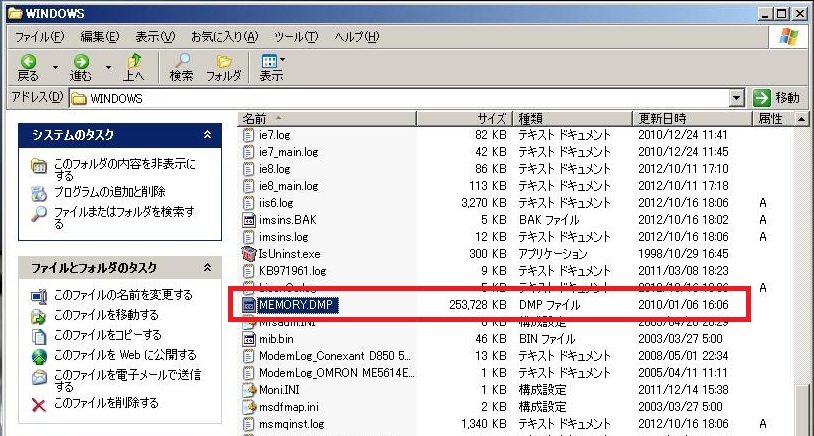Click the Web publish globe icon
This screenshot has width=814, height=436.
point(39,357)
